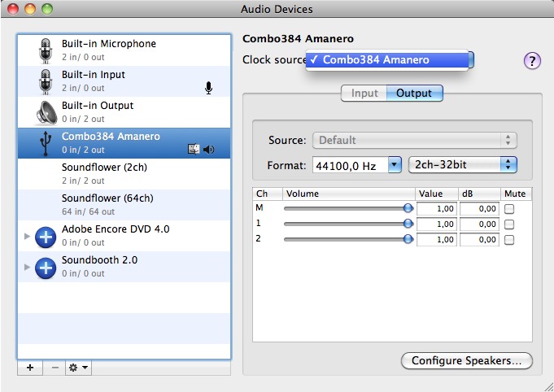Select Built-in Microphone in device list
Image resolution: width=554 pixels, height=392 pixels.
[124, 50]
